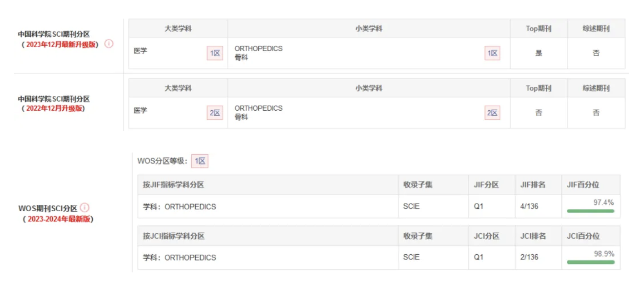The height and width of the screenshot is (286, 644).
Task: Click the JCI排名 value 2/136
Action: point(529,257)
